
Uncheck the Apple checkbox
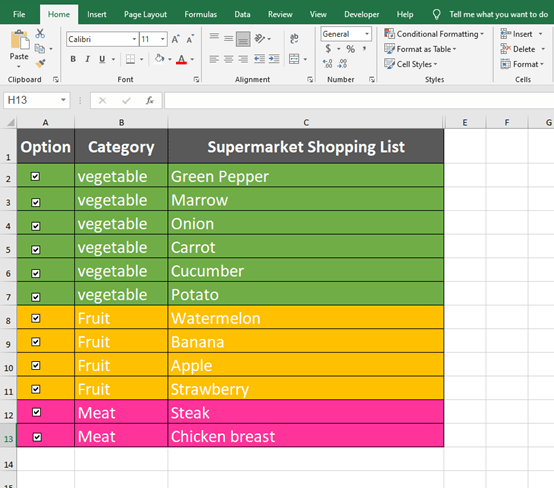36,365
